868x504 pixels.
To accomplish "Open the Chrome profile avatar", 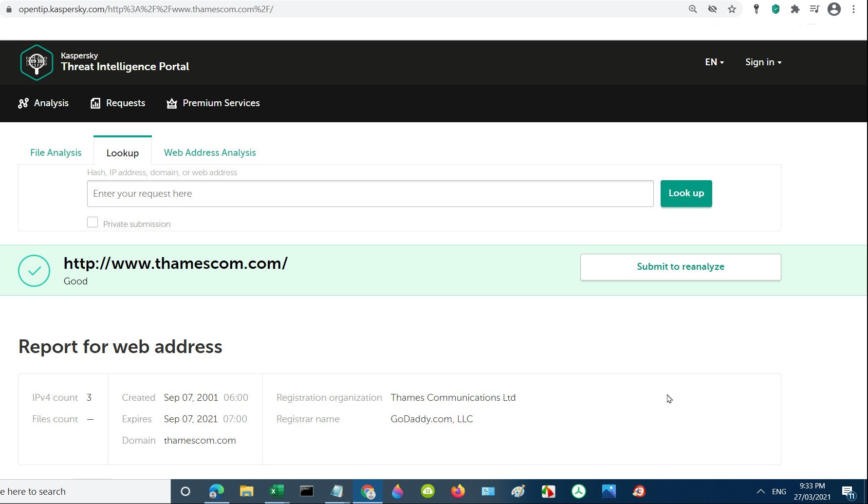I will click(834, 9).
